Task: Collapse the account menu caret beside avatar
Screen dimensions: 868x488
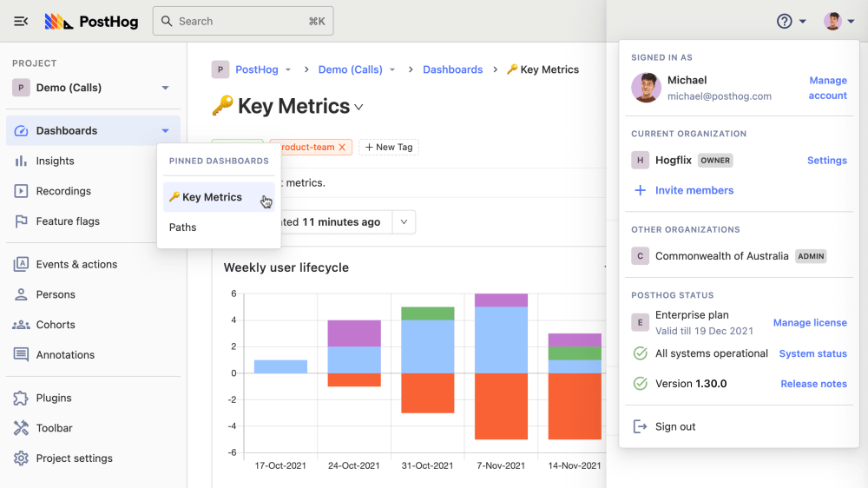Action: pyautogui.click(x=851, y=22)
